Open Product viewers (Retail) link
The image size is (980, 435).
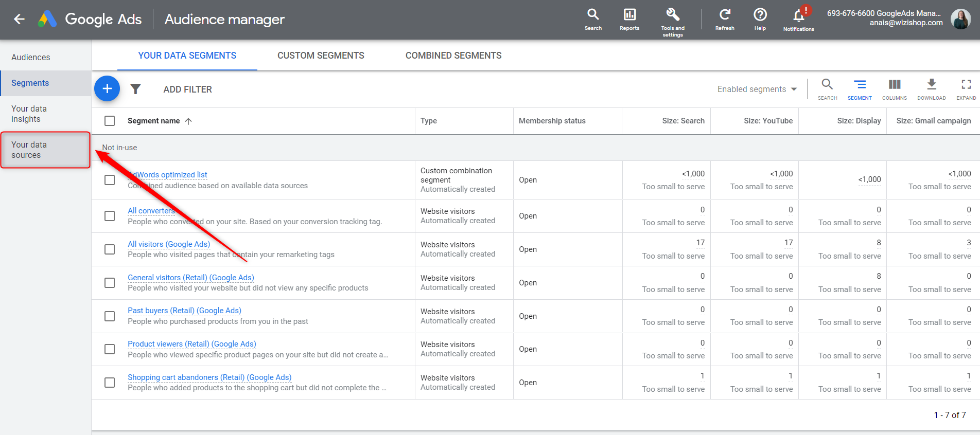(192, 344)
